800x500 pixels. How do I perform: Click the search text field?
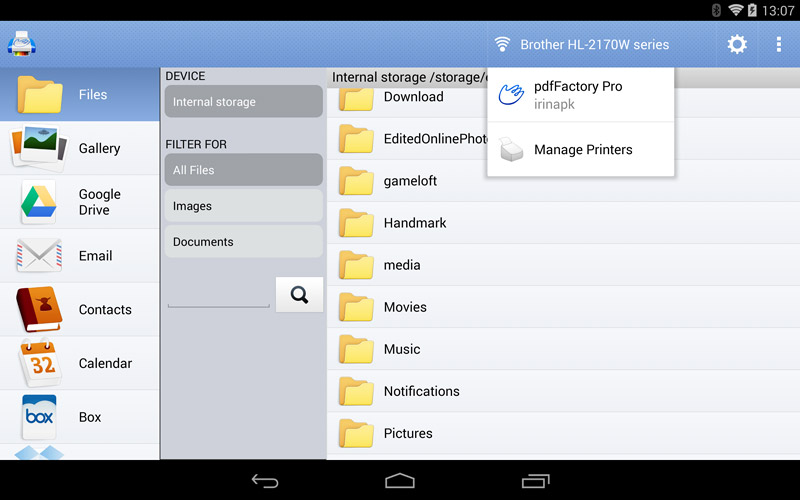[x=218, y=296]
